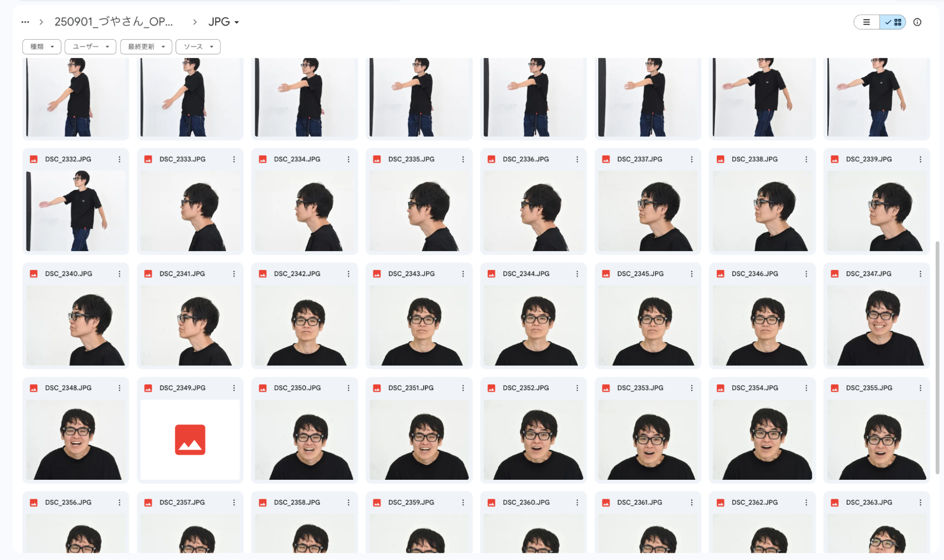Open the 種類 filter dropdown

coord(42,47)
